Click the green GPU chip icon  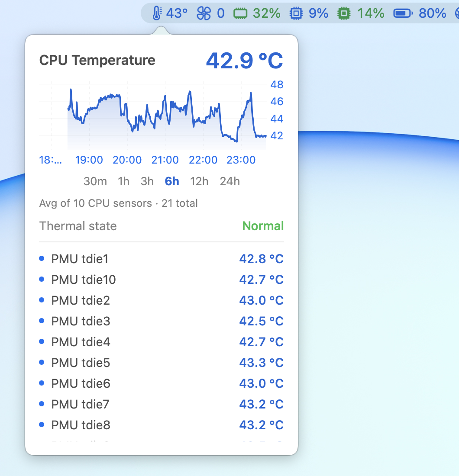pyautogui.click(x=344, y=13)
